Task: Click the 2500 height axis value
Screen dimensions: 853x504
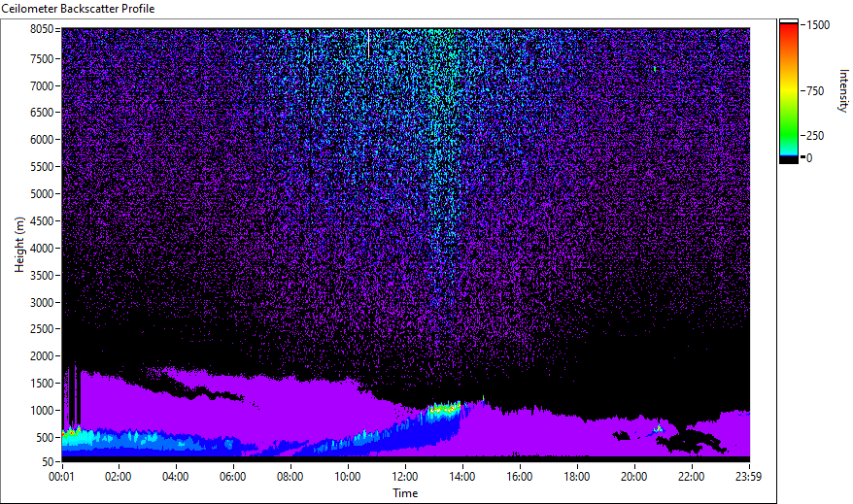Action: (x=42, y=329)
